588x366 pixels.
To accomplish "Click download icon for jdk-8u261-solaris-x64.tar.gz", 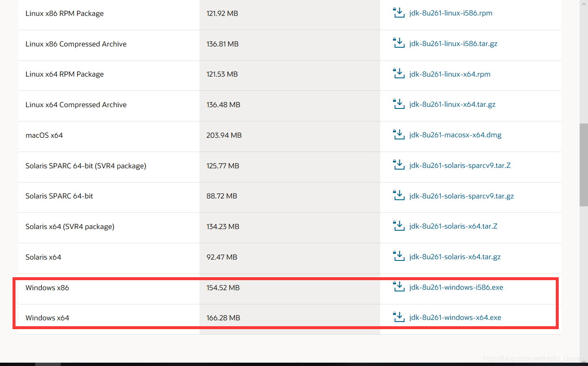I will pos(399,256).
